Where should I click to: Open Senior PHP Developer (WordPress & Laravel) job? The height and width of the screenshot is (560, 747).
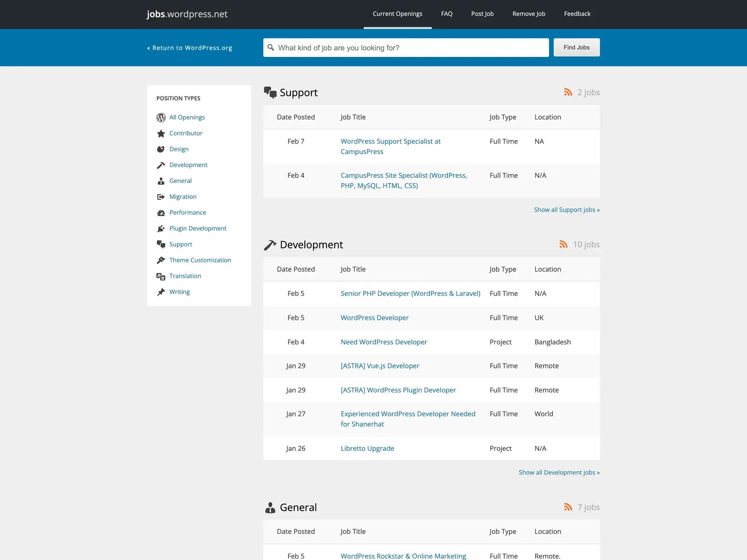pyautogui.click(x=410, y=294)
